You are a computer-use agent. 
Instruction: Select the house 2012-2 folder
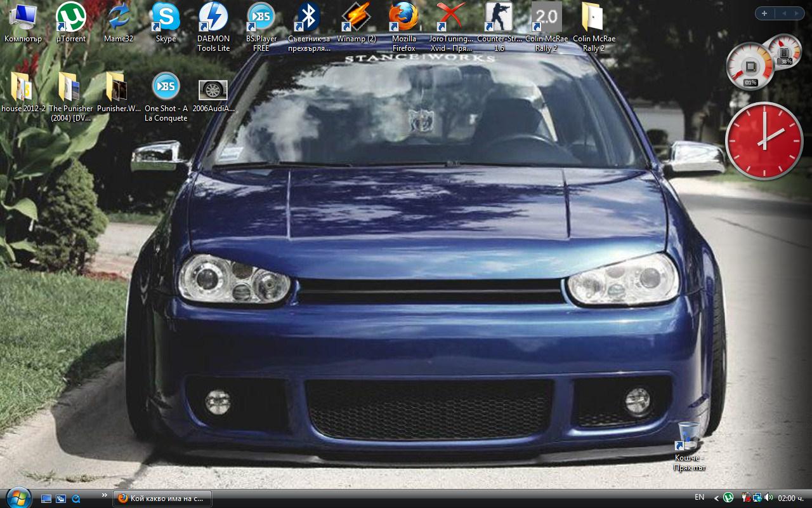pos(23,88)
